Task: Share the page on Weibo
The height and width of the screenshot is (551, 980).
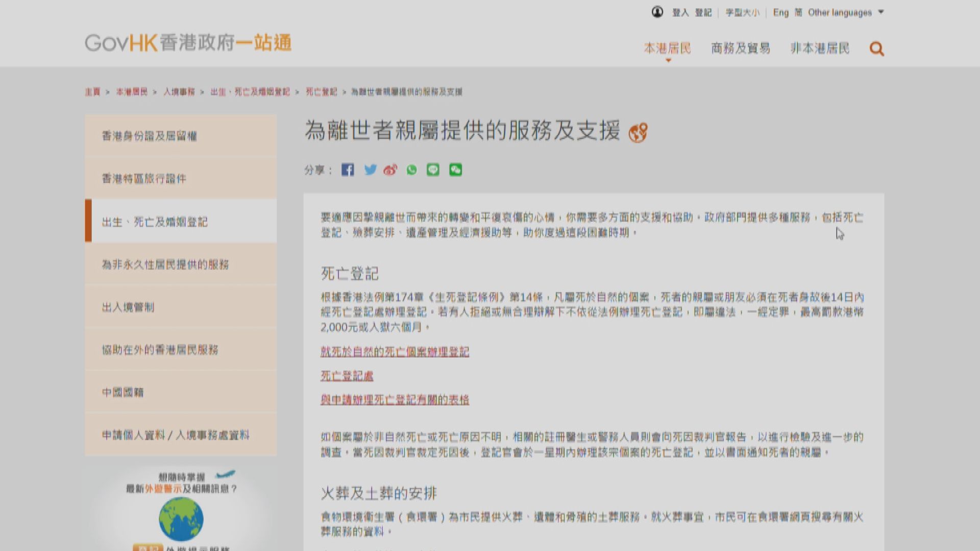Action: click(x=390, y=170)
